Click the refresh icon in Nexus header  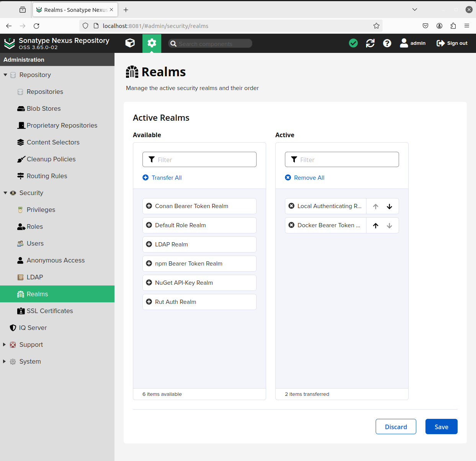tap(370, 43)
